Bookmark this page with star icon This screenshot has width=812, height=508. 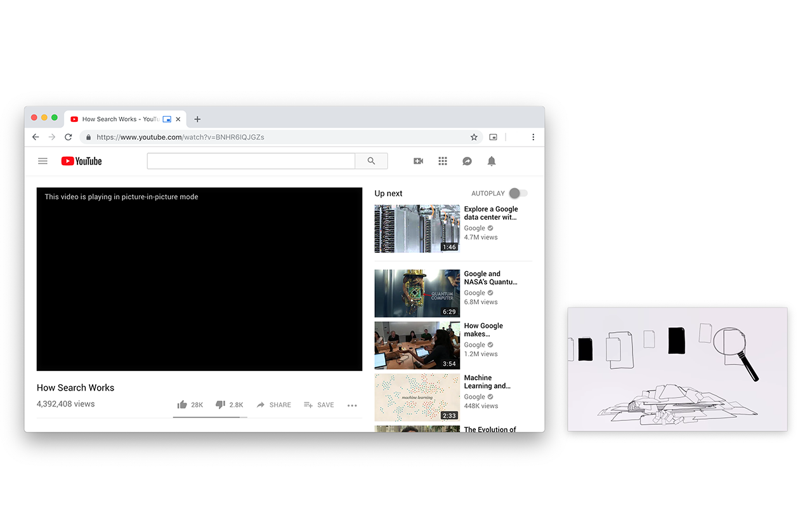[x=474, y=137]
